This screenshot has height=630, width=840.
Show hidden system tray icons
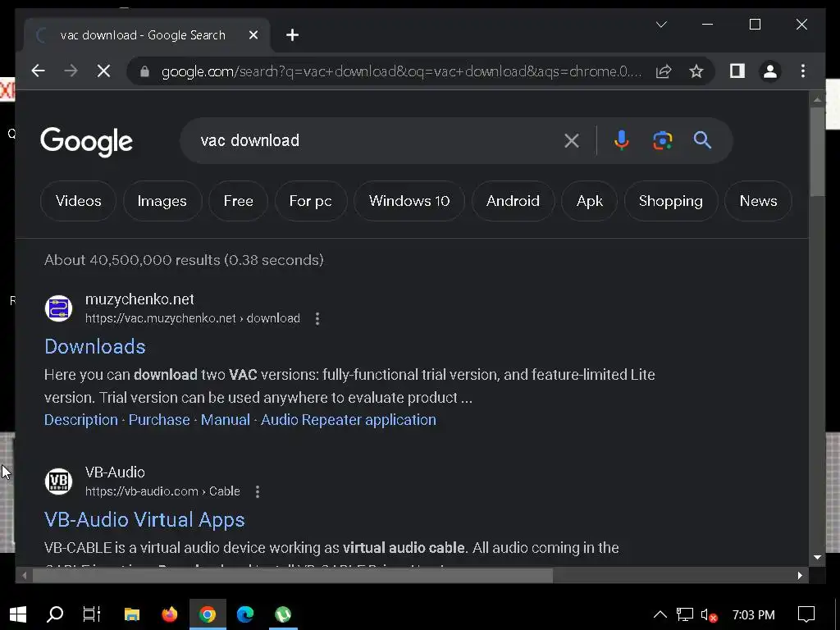pyautogui.click(x=660, y=614)
